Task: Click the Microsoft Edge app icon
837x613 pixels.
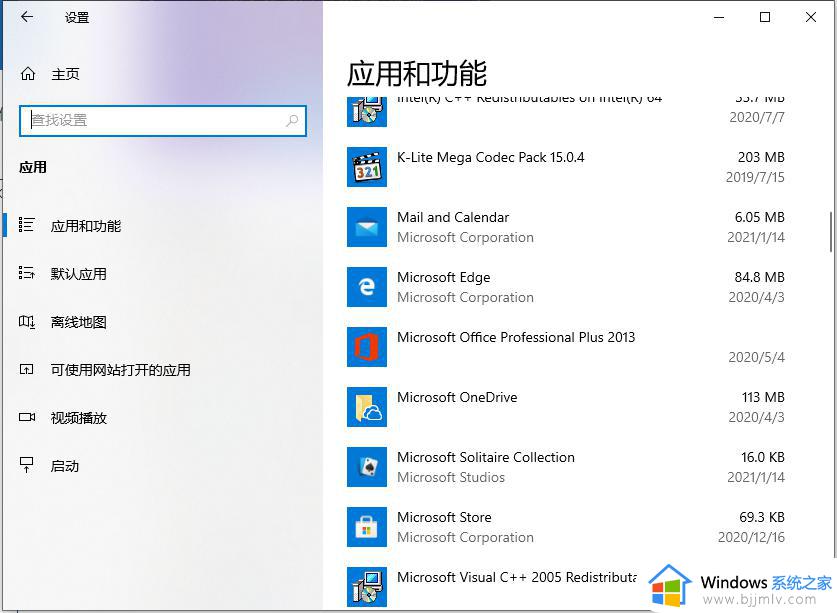Action: point(367,287)
